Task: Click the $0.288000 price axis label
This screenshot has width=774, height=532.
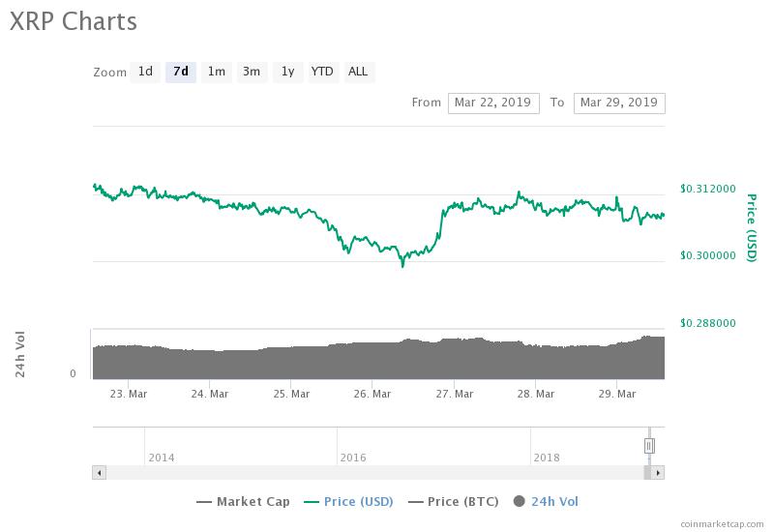Action: [x=708, y=323]
